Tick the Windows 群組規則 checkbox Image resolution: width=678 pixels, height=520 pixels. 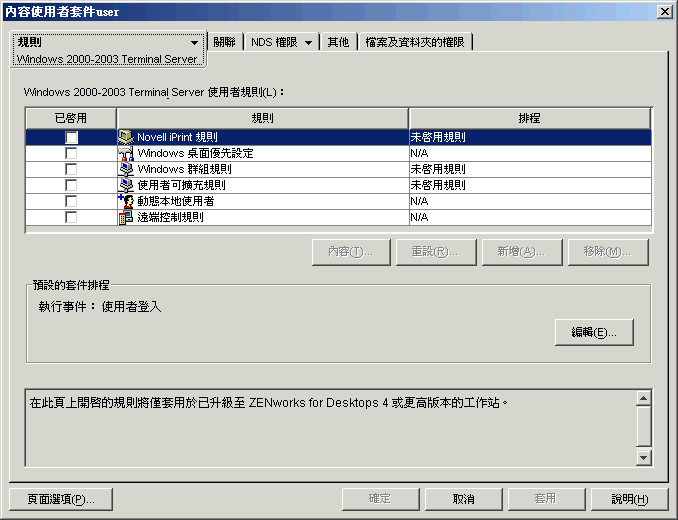(x=71, y=169)
